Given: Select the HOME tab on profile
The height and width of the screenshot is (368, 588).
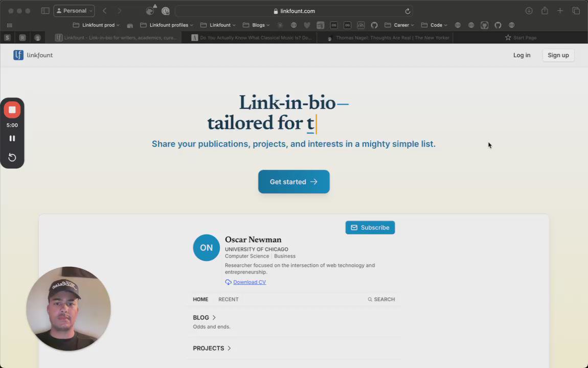Looking at the screenshot, I should pyautogui.click(x=200, y=300).
